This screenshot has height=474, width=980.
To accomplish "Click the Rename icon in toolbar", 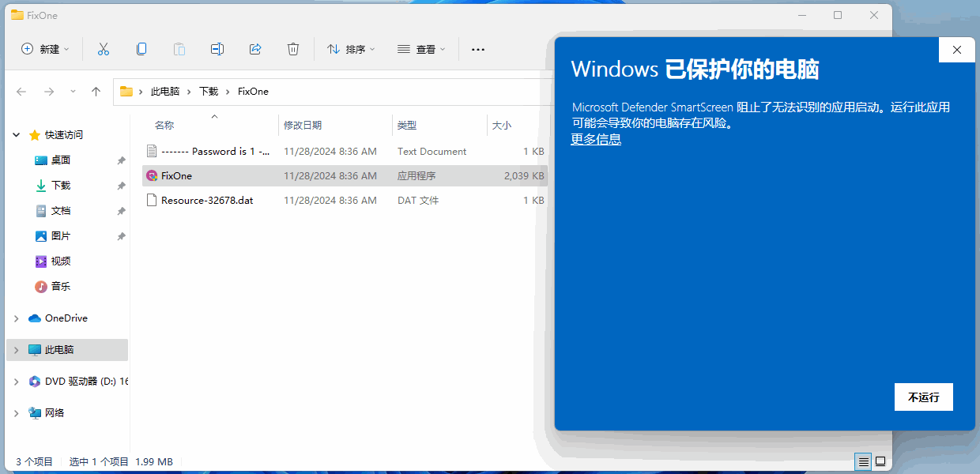I will coord(217,49).
